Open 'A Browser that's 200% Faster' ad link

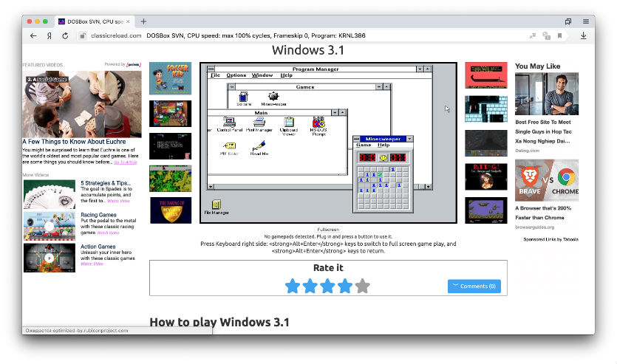tap(543, 213)
